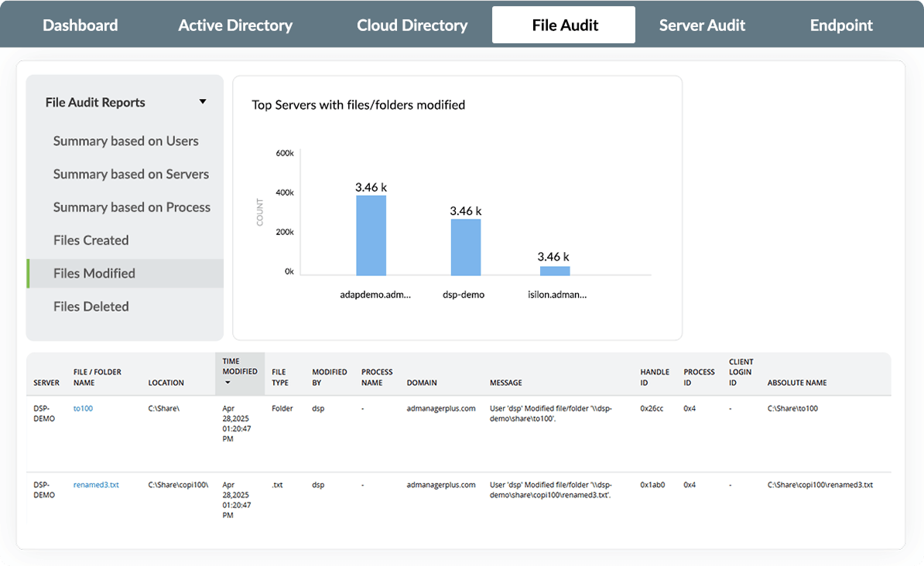Open the Cloud Directory tab
The image size is (924, 566).
pyautogui.click(x=412, y=26)
